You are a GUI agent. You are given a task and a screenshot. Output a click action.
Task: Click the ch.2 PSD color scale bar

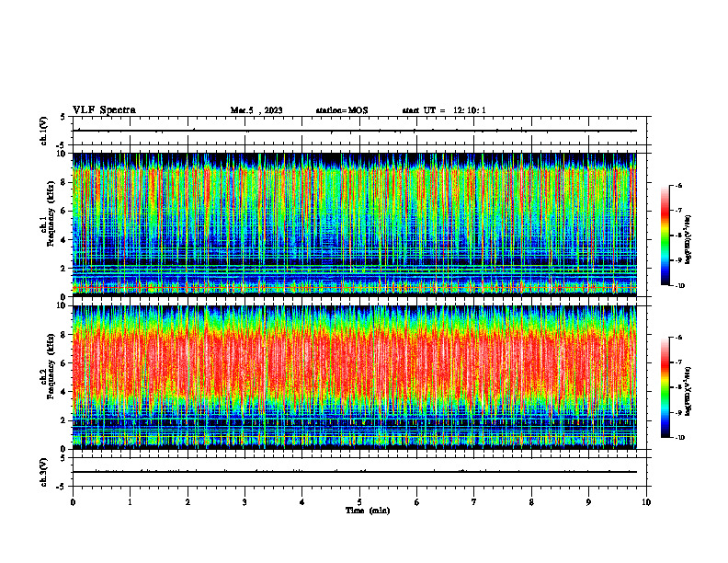click(665, 387)
